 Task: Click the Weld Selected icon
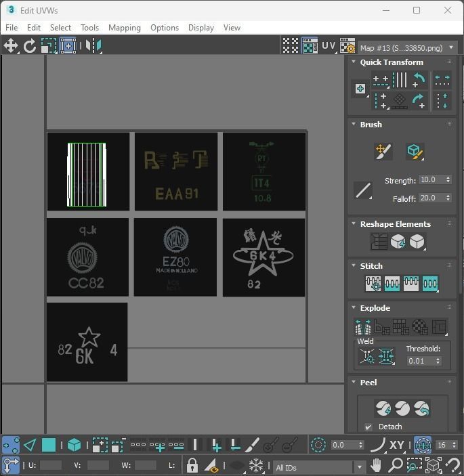[x=386, y=356]
